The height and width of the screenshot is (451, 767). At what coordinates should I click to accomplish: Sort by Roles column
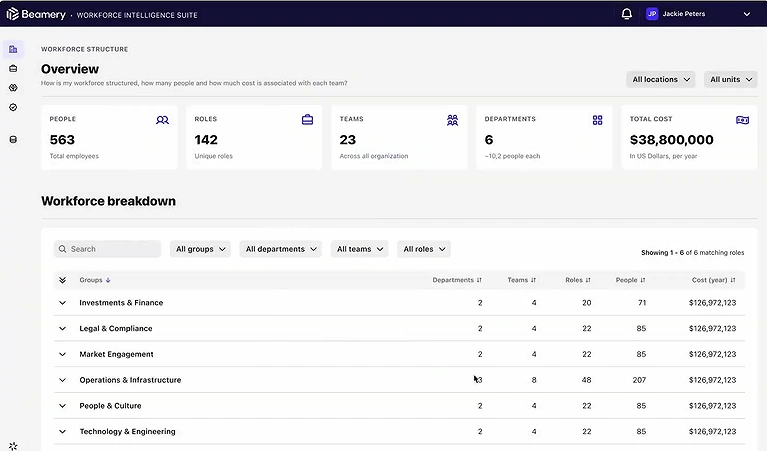tap(578, 280)
